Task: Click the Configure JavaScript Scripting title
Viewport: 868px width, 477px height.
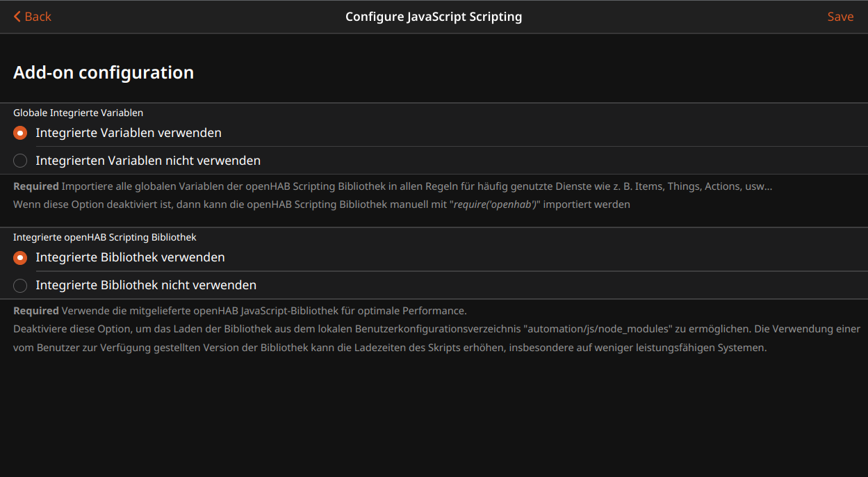Action: point(434,16)
